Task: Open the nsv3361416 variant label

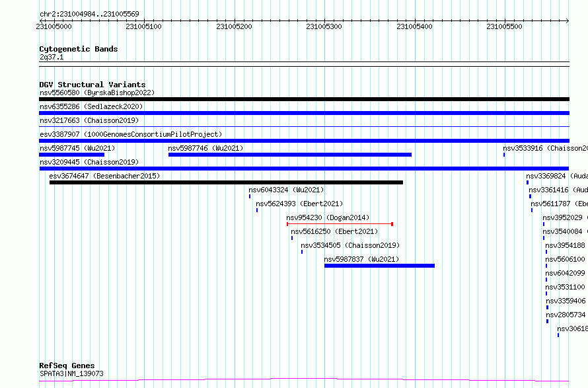Action: [558, 190]
